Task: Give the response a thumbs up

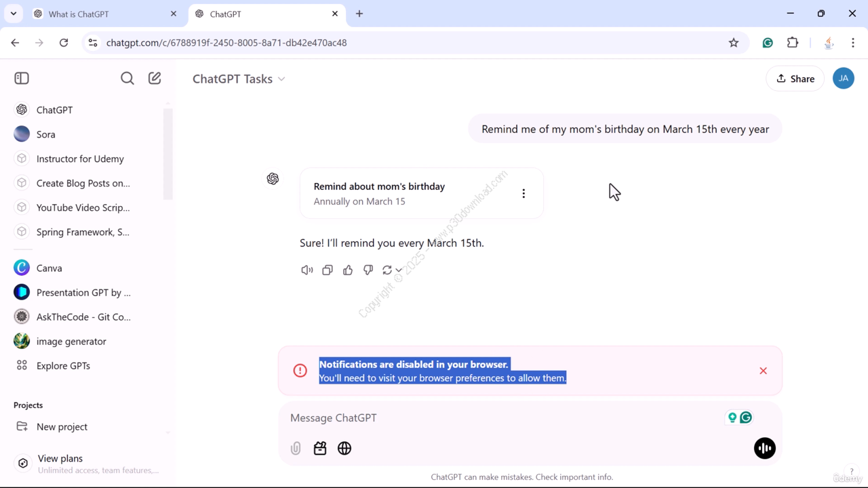Action: (348, 270)
